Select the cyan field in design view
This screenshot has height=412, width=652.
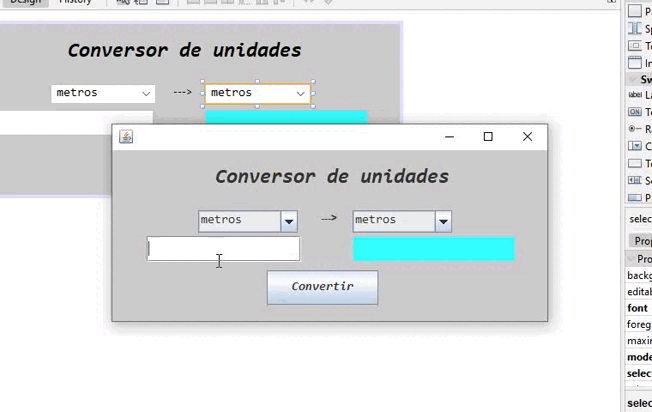[286, 117]
